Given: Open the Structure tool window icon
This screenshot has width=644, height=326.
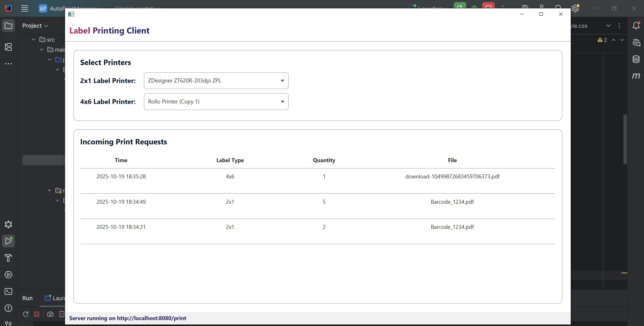Looking at the screenshot, I should coord(8,47).
